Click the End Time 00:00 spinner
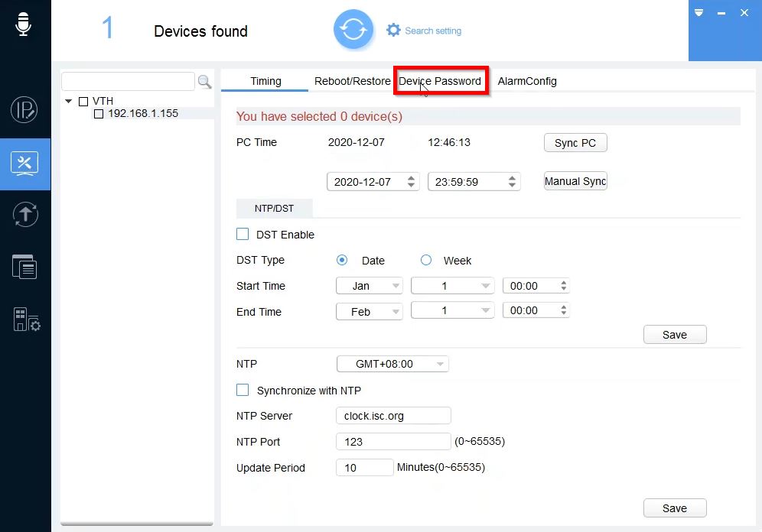762x532 pixels. tap(536, 310)
